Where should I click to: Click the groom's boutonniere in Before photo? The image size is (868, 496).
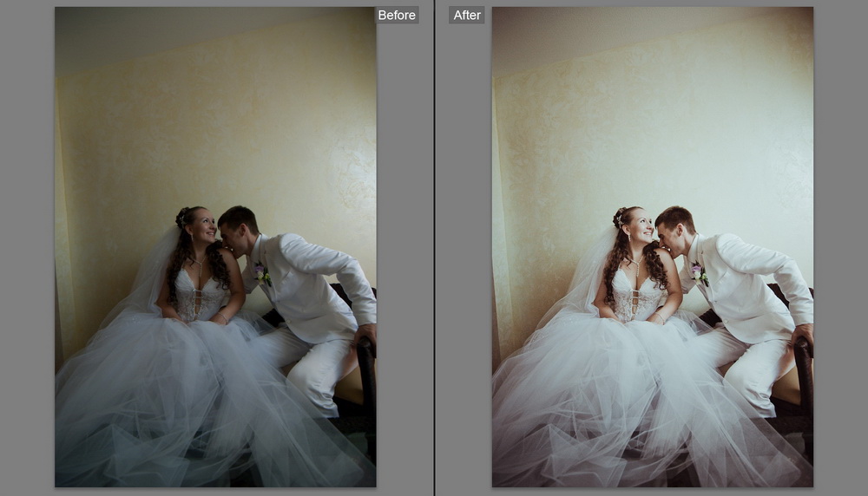click(x=261, y=275)
